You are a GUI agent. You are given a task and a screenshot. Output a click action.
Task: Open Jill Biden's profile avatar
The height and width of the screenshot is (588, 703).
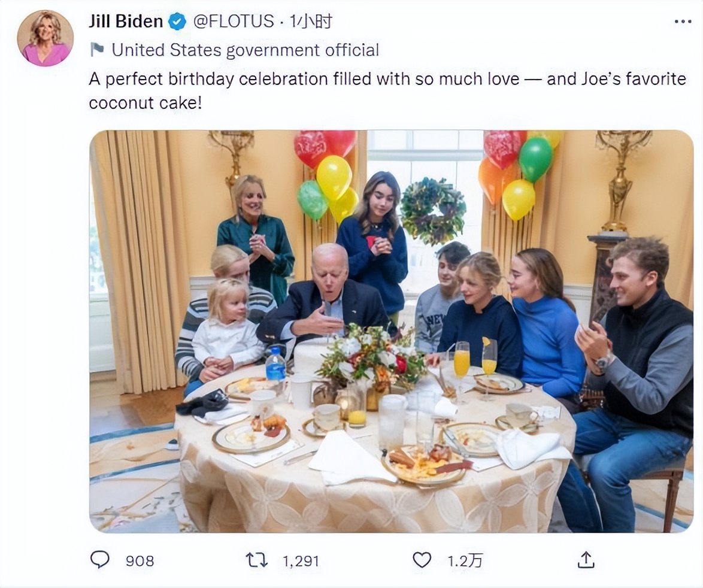pyautogui.click(x=46, y=38)
